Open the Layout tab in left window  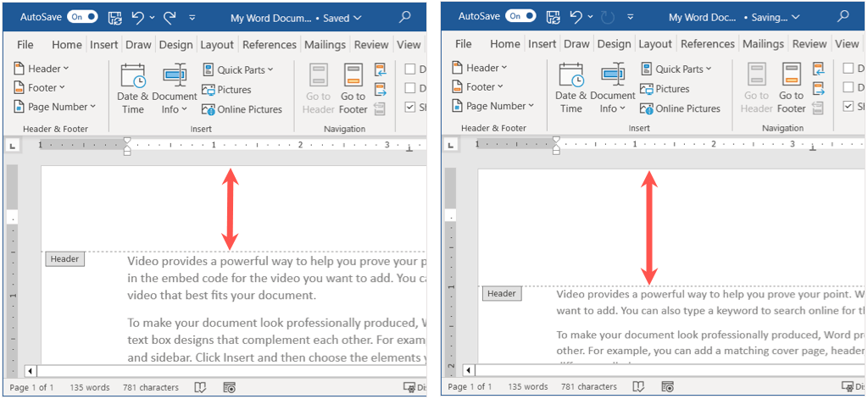217,45
